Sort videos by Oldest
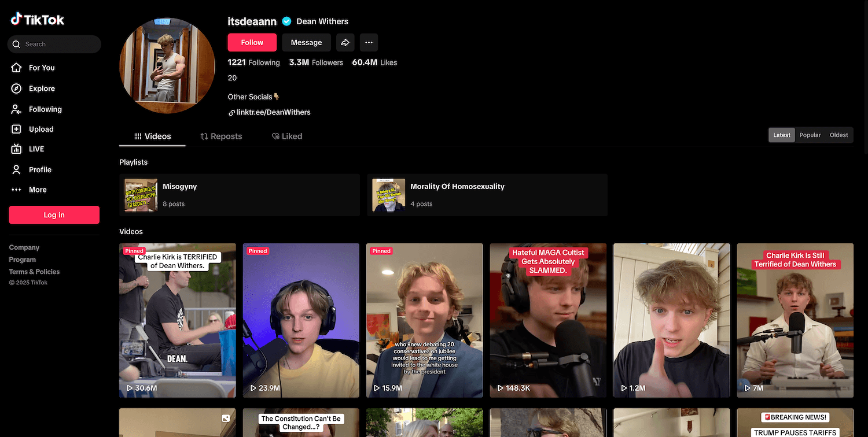 click(x=838, y=135)
